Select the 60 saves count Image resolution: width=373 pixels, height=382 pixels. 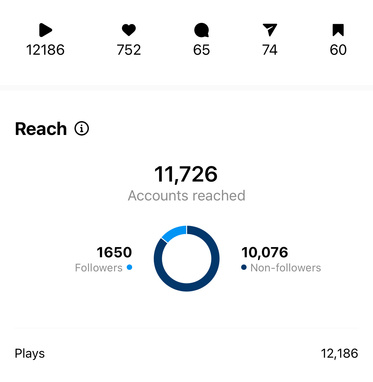click(338, 50)
